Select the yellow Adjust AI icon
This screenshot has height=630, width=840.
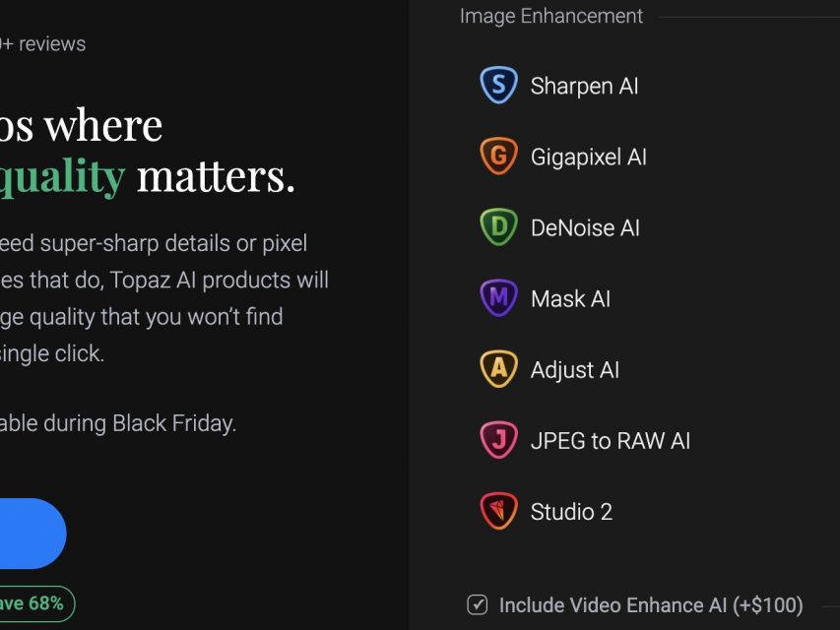(498, 369)
